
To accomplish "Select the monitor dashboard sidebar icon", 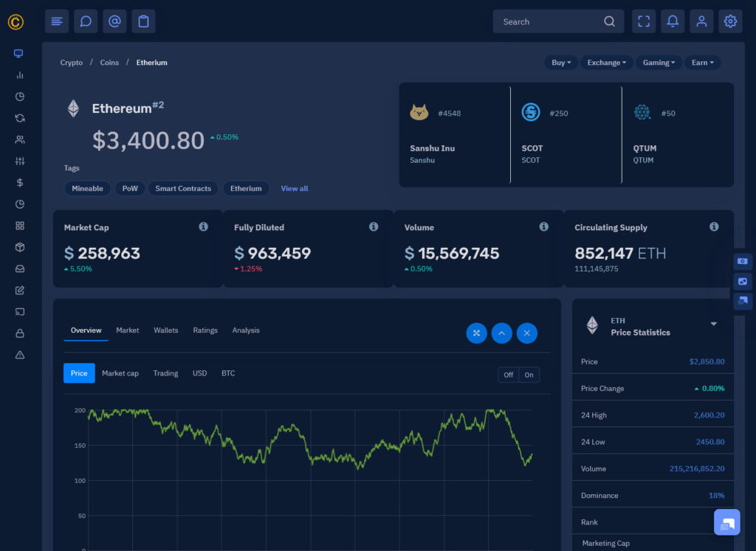I will pos(18,53).
